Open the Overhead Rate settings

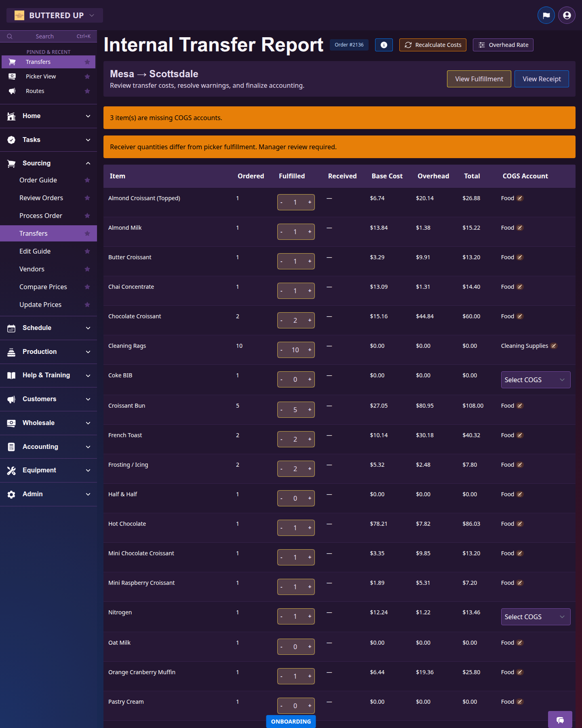click(503, 45)
